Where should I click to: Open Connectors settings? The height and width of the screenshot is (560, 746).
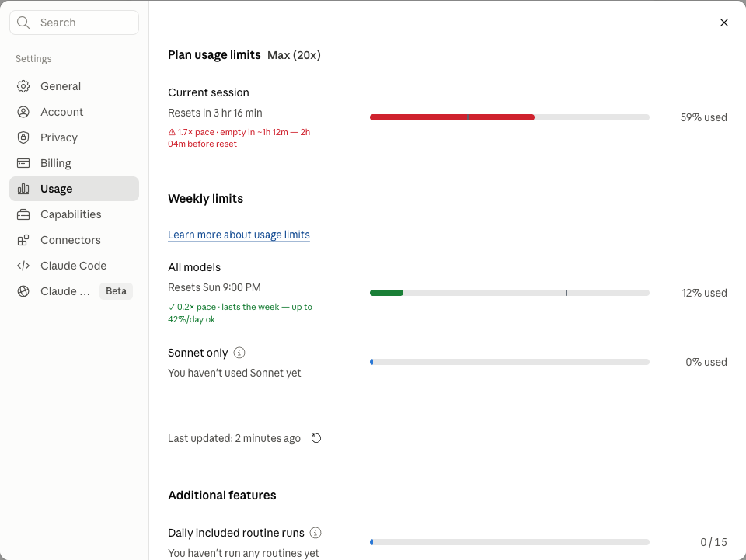75,240
